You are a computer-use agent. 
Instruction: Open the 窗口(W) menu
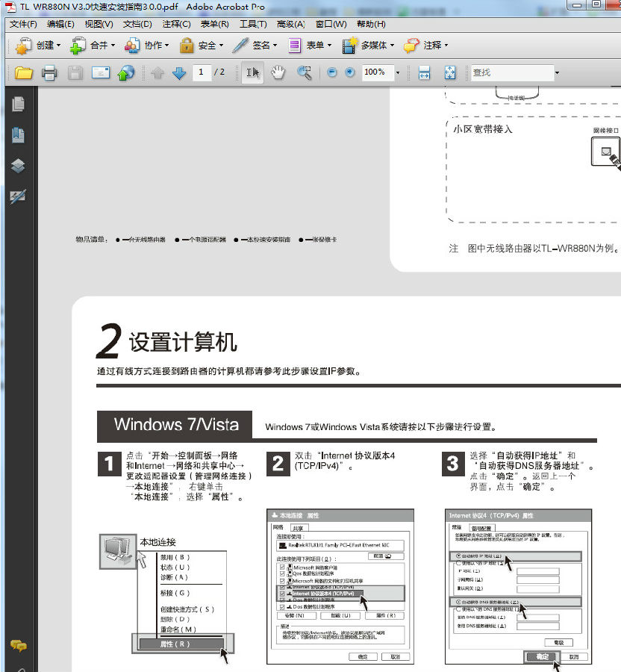point(331,24)
